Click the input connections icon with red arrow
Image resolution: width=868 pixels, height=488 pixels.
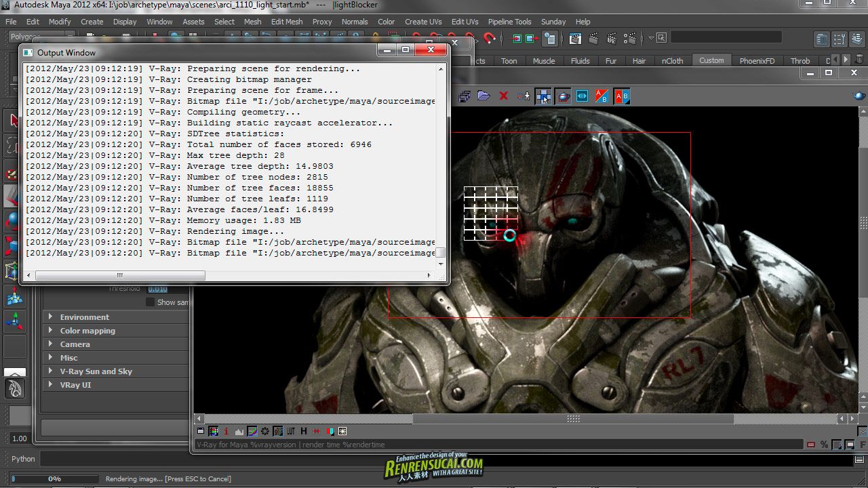(x=516, y=39)
